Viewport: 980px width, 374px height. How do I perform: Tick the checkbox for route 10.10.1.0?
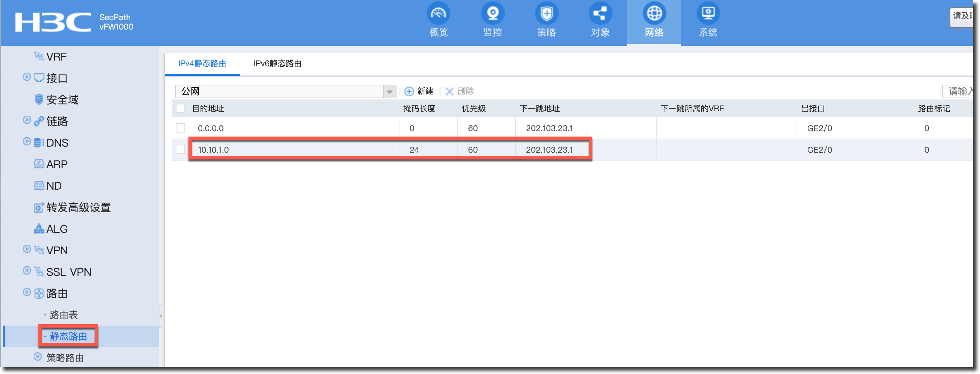click(180, 150)
